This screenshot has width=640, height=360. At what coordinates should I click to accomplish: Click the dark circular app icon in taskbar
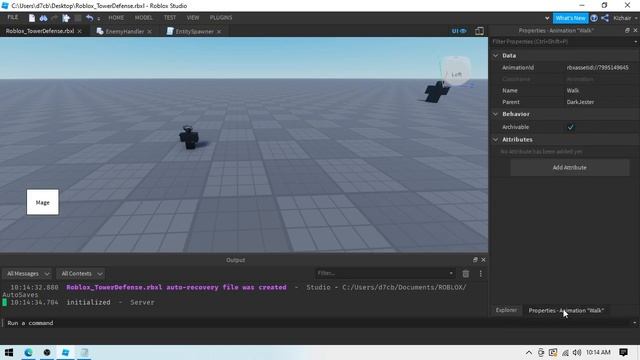click(47, 352)
